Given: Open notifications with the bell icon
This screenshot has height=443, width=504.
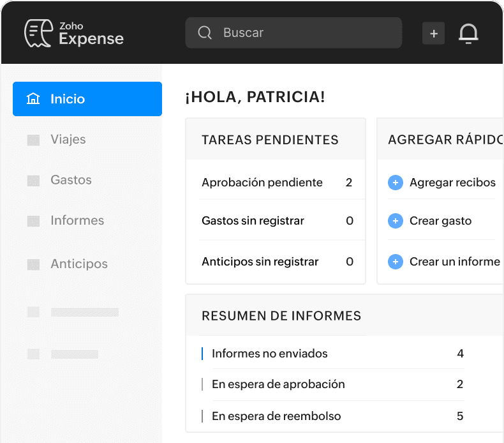Looking at the screenshot, I should [468, 33].
